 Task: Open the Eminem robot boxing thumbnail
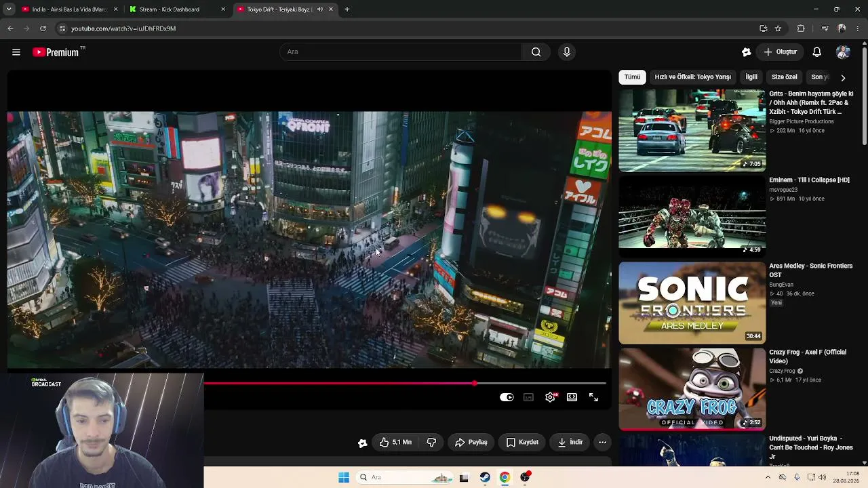692,217
